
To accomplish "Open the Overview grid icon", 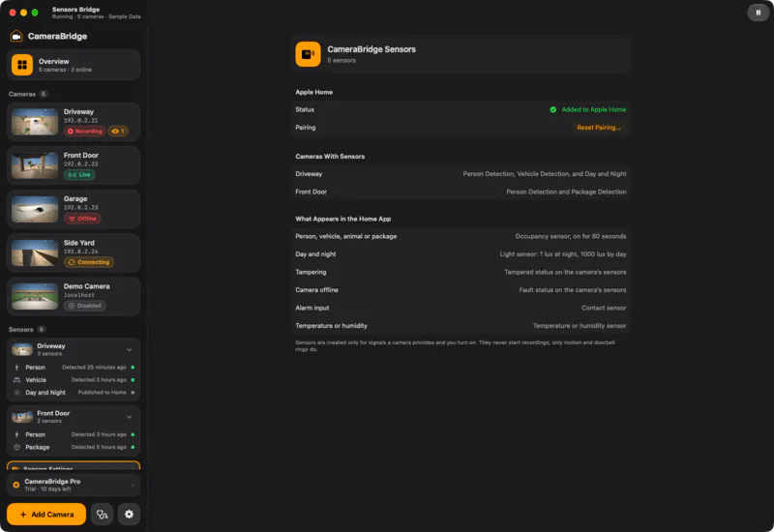I will [22, 65].
